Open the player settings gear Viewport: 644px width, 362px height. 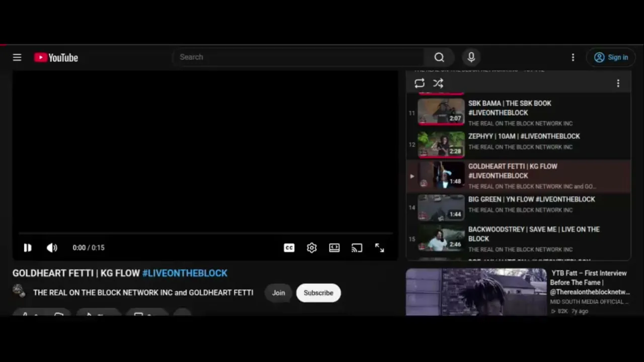click(x=311, y=247)
